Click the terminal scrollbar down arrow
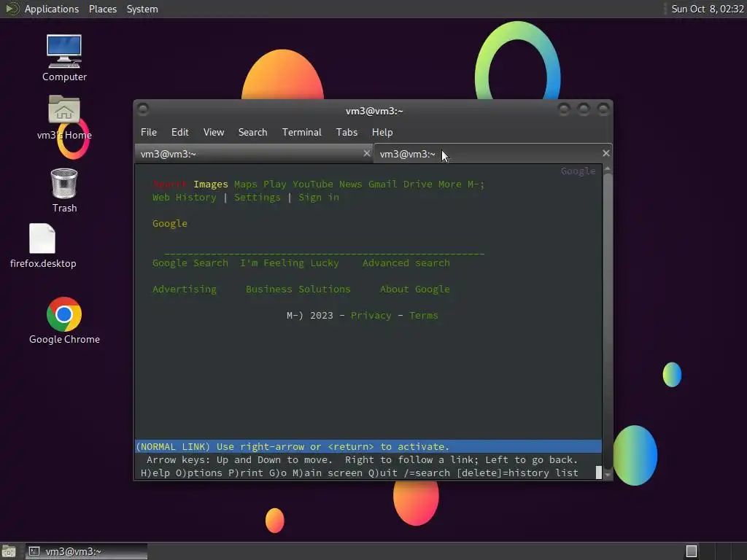The width and height of the screenshot is (747, 560). point(608,475)
